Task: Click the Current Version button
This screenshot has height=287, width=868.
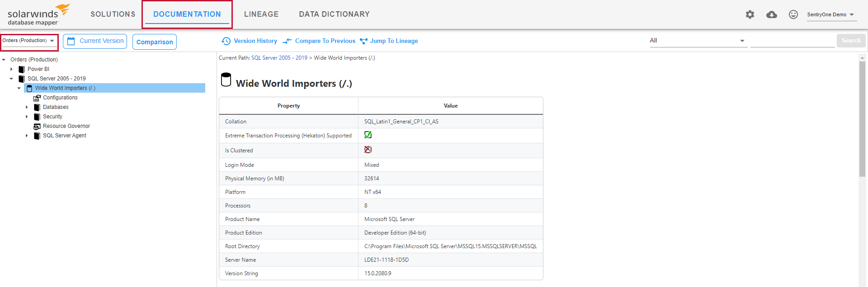Action: click(x=95, y=41)
